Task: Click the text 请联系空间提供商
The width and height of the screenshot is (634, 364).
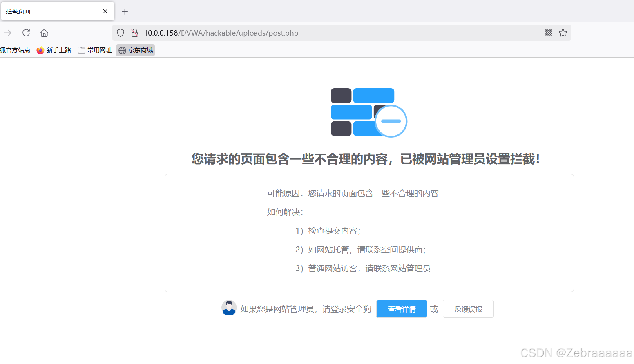Action: pyautogui.click(x=391, y=250)
